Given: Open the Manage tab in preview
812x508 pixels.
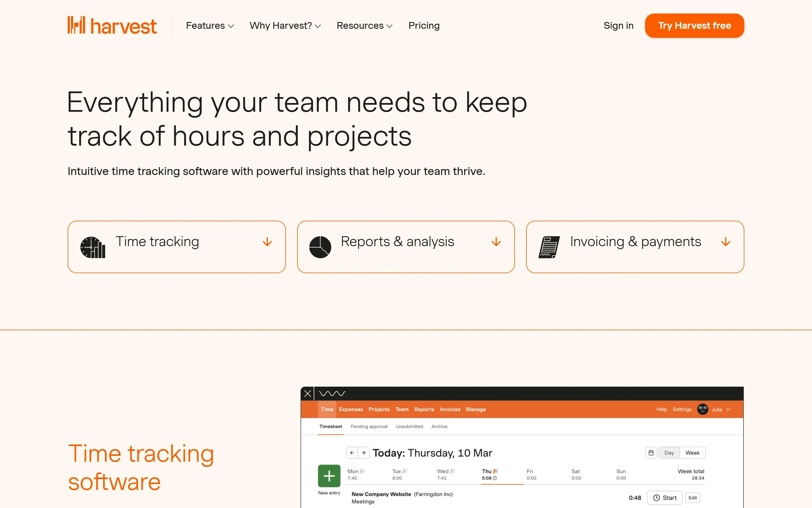Looking at the screenshot, I should click(476, 409).
